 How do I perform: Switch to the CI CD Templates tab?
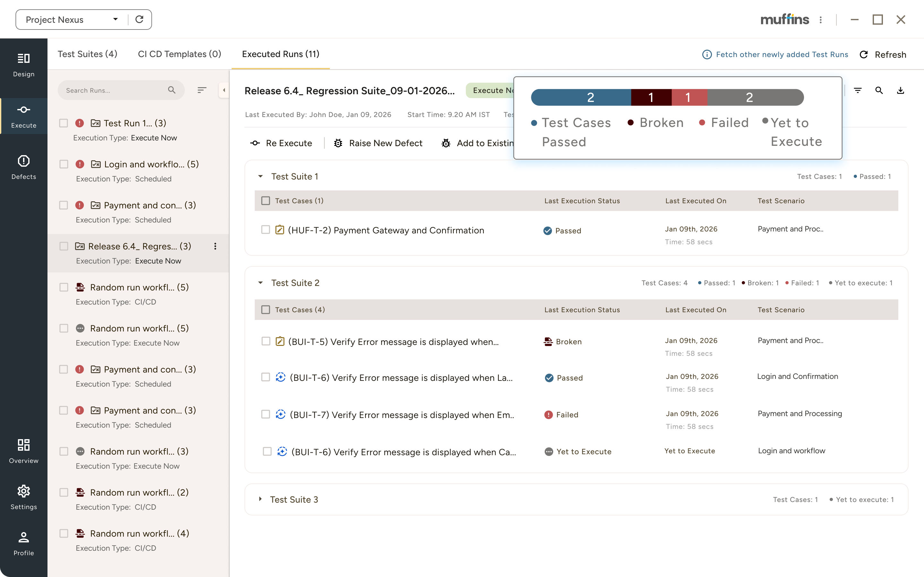point(180,54)
